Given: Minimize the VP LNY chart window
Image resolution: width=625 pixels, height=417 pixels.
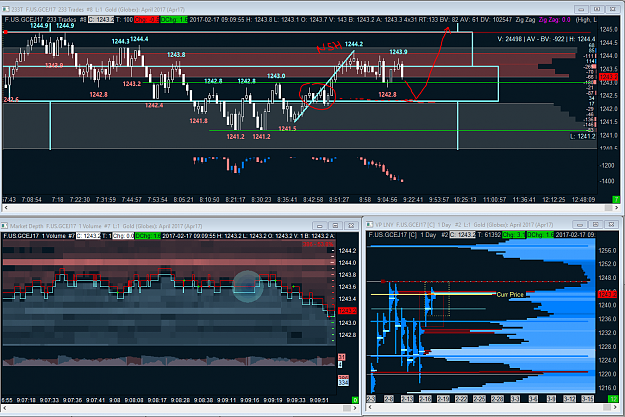Looking at the screenshot, I should coord(580,224).
